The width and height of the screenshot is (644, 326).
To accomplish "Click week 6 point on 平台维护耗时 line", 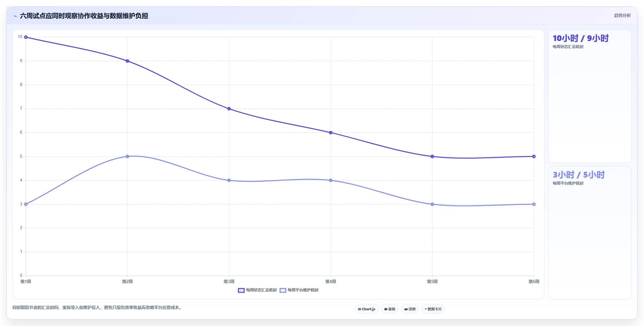I will click(534, 204).
